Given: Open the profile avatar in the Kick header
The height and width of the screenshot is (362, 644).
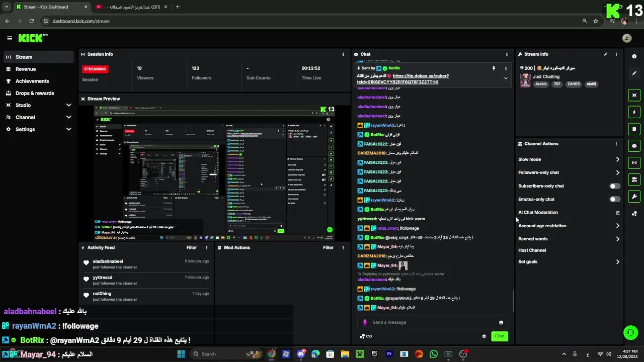Looking at the screenshot, I should (x=627, y=38).
